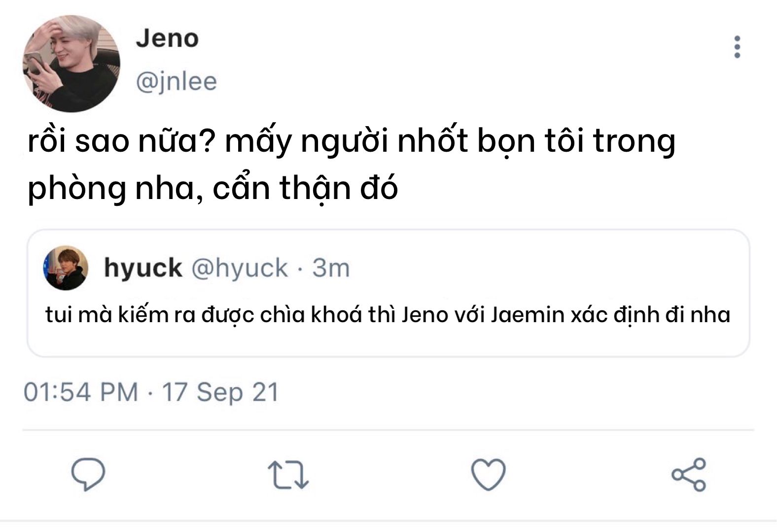Viewport: 777px width, 532px height.
Task: Open the three-dot more options menu
Action: point(737,47)
